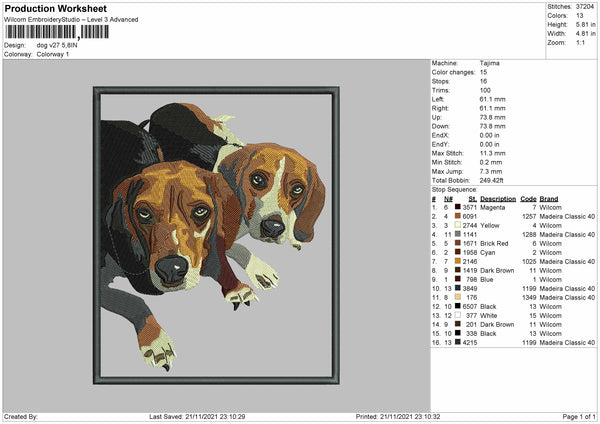Click the 'White' description text
Screen dimensions: 600x424
tap(489, 316)
